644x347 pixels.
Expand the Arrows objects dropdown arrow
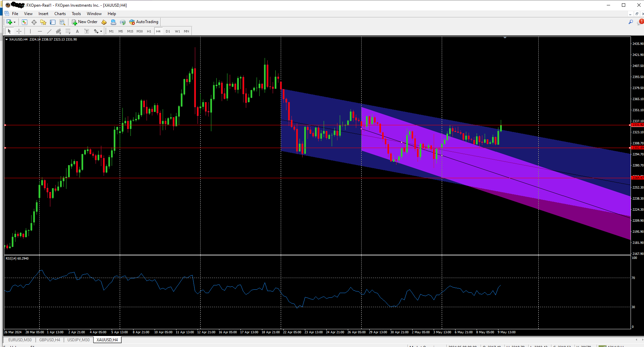(101, 31)
